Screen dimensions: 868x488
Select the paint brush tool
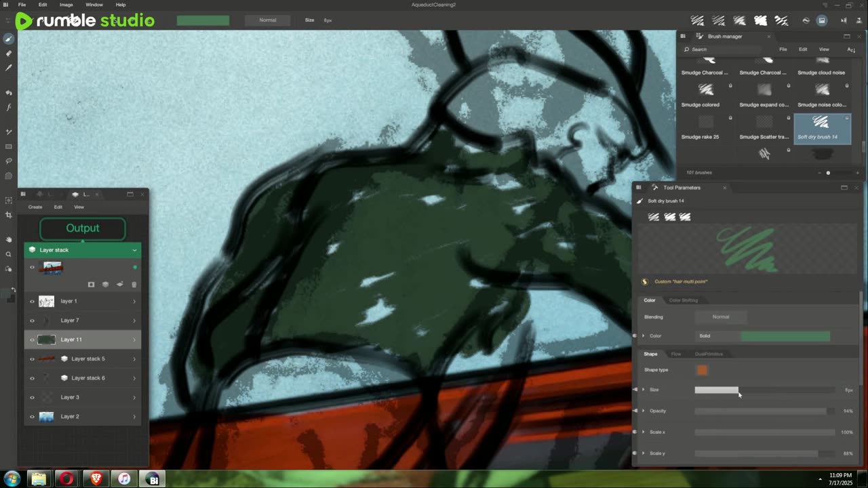tap(9, 39)
